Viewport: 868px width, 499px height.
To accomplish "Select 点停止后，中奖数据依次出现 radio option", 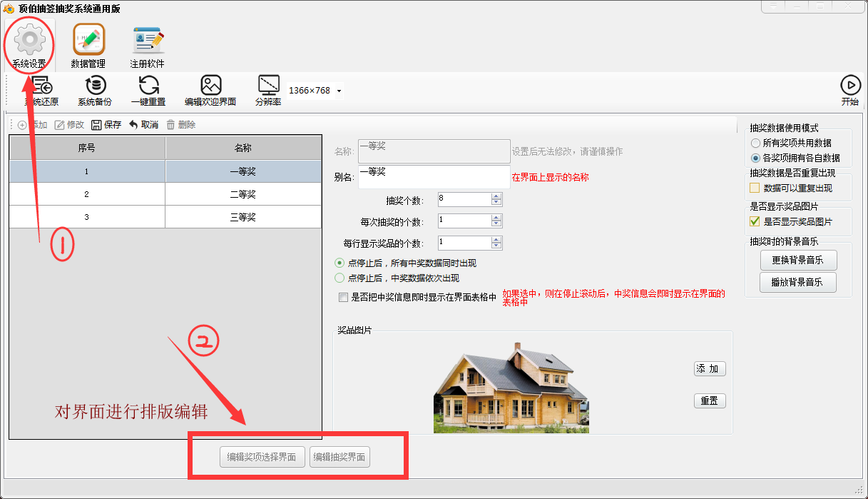I will pos(339,278).
